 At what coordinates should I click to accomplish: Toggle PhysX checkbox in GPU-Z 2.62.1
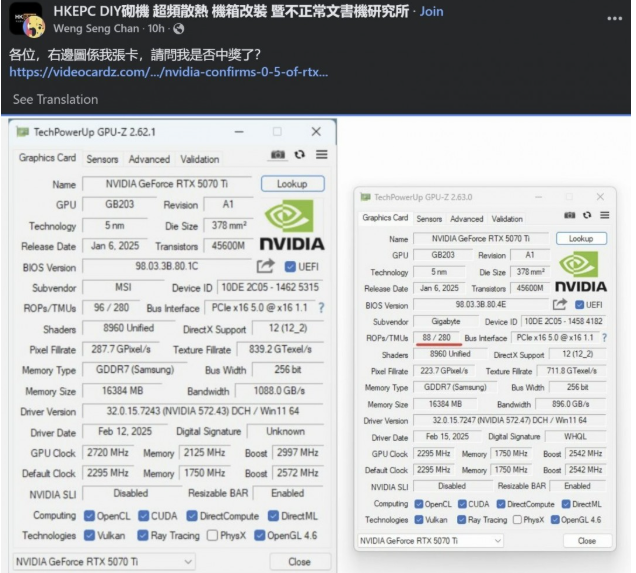(212, 535)
